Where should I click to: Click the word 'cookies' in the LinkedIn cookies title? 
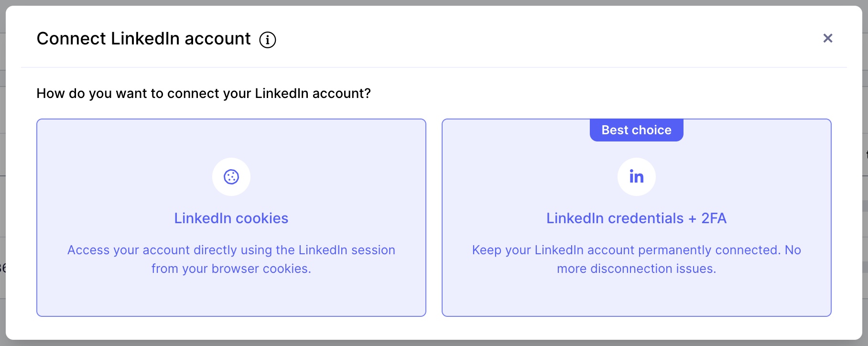[x=262, y=218]
